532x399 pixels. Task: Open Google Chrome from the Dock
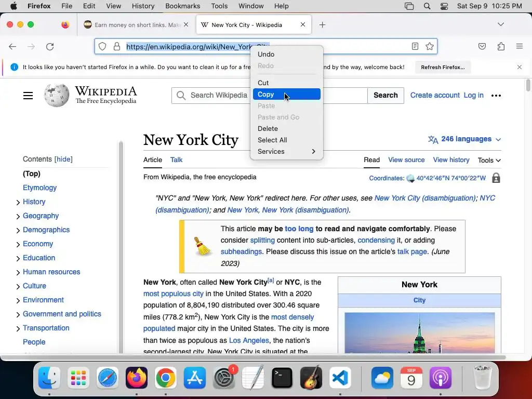click(x=166, y=378)
